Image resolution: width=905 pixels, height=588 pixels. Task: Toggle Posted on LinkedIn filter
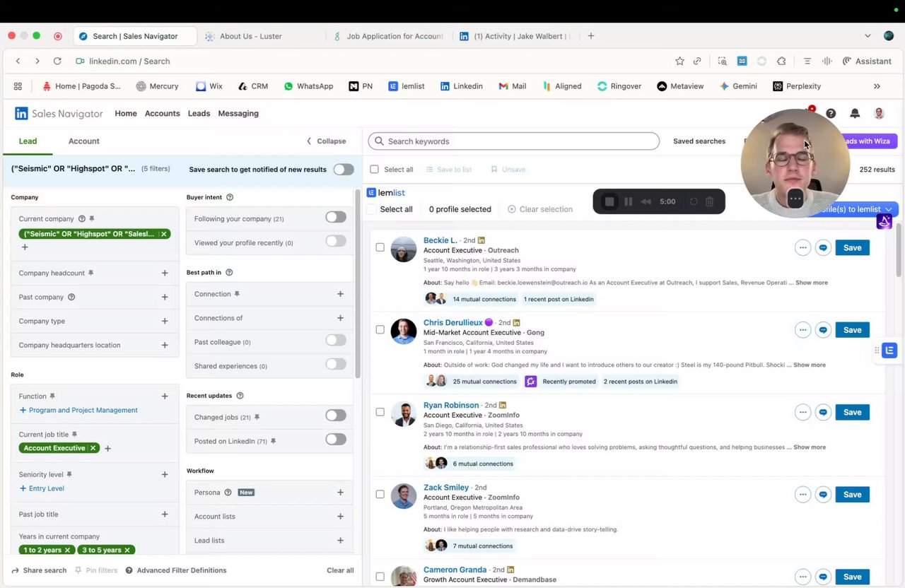(x=336, y=440)
